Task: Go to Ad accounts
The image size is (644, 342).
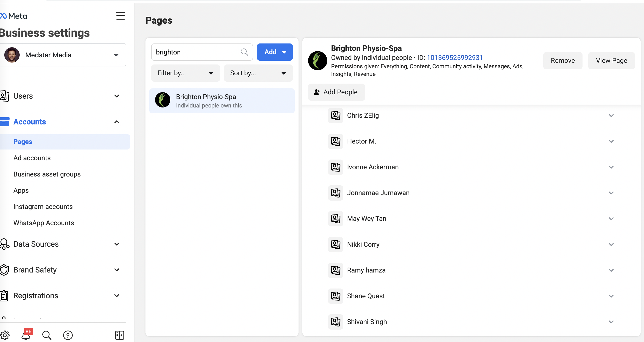Action: [32, 158]
